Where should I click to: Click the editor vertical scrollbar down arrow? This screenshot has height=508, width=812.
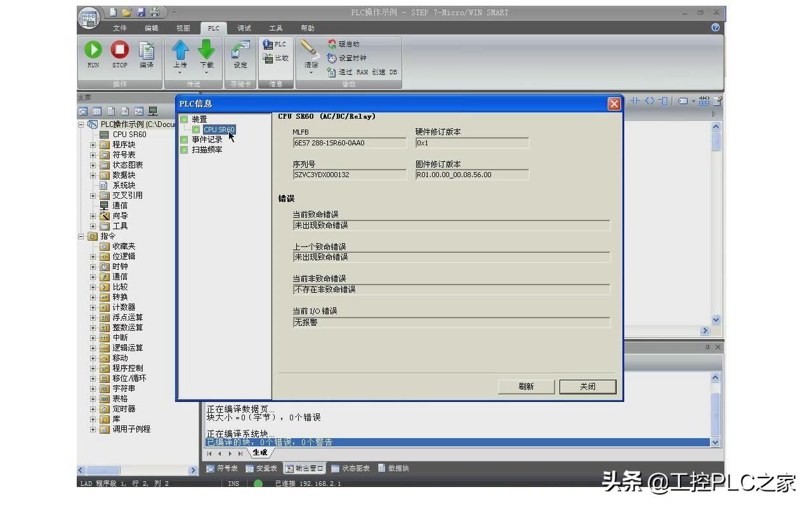[x=716, y=321]
